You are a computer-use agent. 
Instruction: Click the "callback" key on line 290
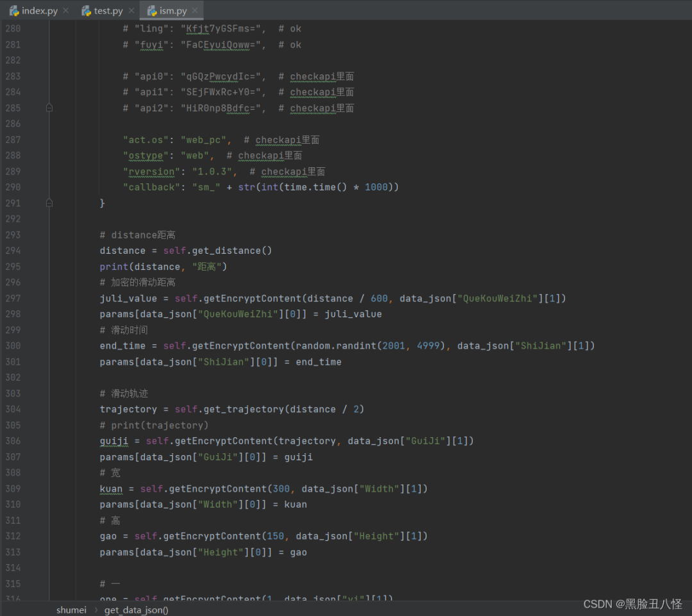point(151,187)
